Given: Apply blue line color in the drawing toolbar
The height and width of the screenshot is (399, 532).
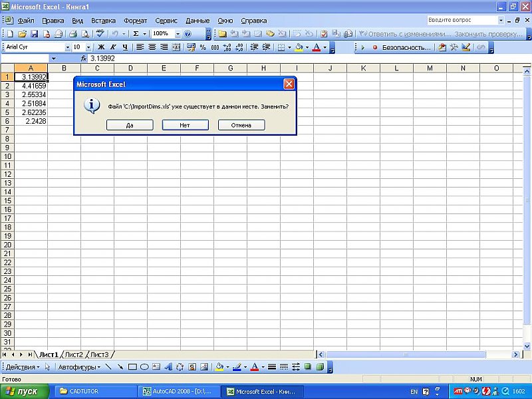Looking at the screenshot, I should click(237, 367).
